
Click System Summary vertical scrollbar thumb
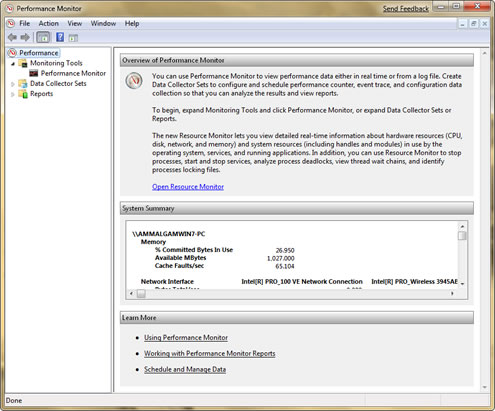[462, 236]
